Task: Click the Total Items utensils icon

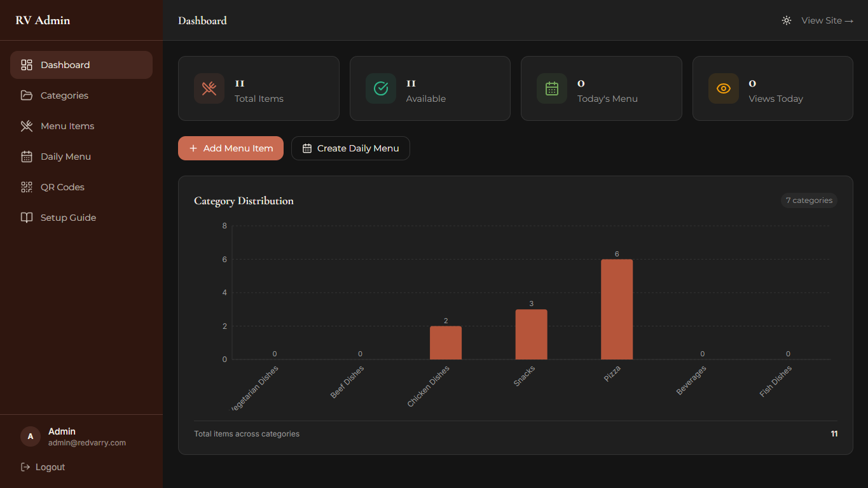Action: click(209, 88)
